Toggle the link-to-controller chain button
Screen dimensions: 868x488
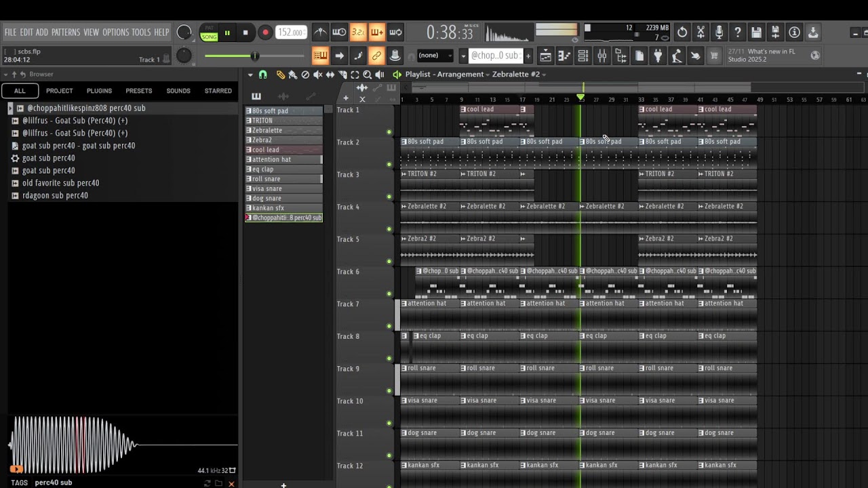376,56
